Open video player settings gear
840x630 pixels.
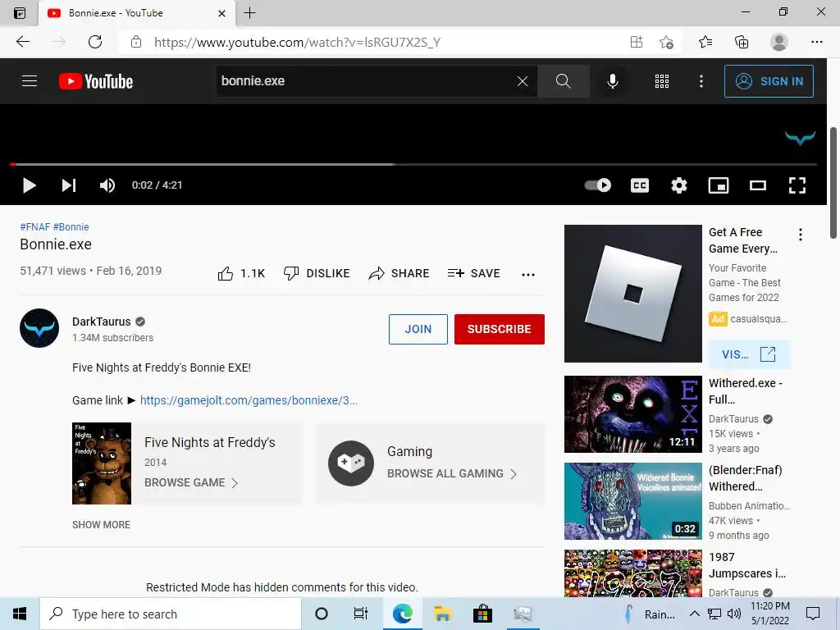[678, 185]
